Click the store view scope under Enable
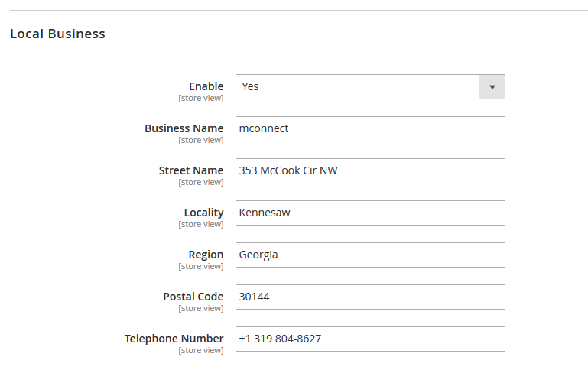588x383 pixels. coord(201,99)
